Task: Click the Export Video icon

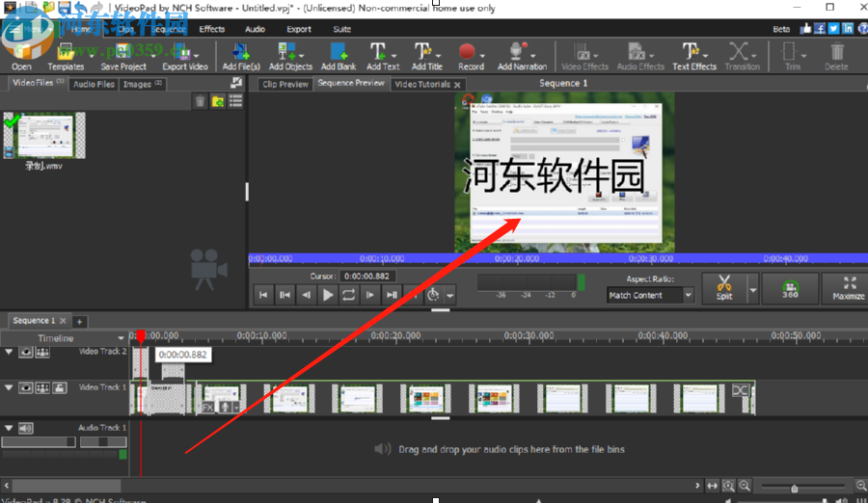Action: coord(185,56)
